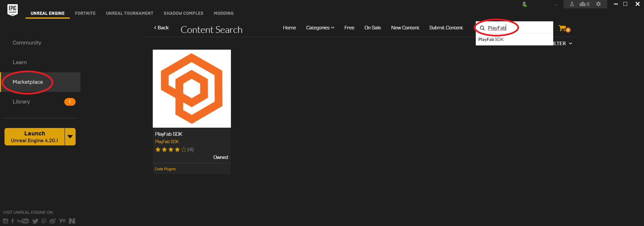The height and width of the screenshot is (226, 644).
Task: Open the downloads icon in the title bar
Action: click(x=572, y=4)
